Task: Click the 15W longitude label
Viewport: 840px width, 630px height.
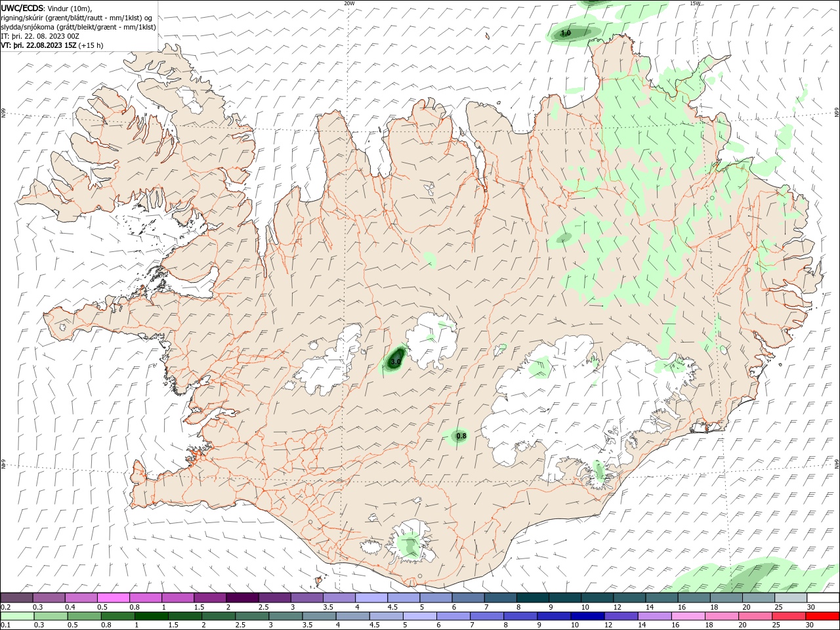Action: point(695,3)
